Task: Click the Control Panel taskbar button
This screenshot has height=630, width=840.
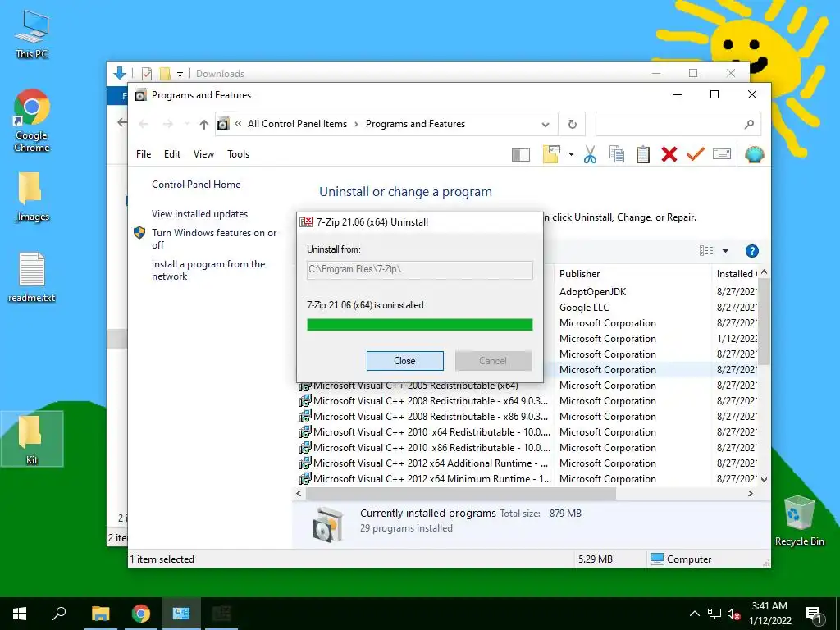Action: click(x=181, y=614)
